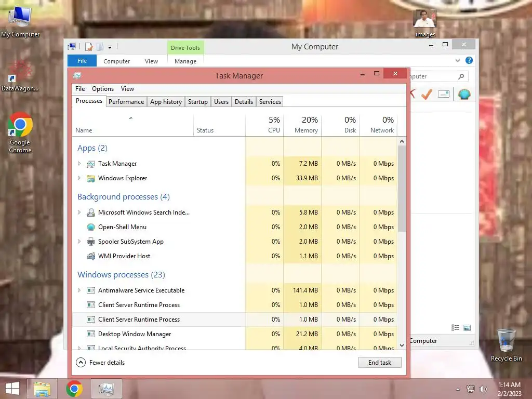Open Help question mark in My Computer window
The image size is (532, 399).
pos(469,60)
